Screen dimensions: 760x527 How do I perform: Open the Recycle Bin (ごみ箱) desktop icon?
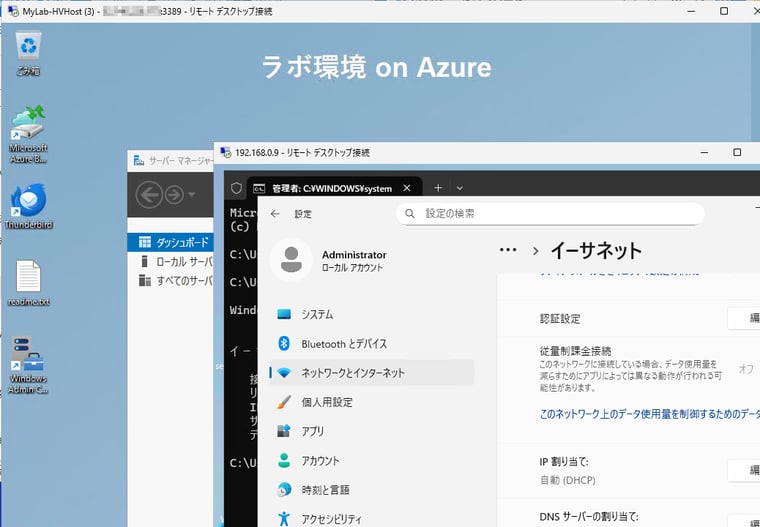pyautogui.click(x=29, y=53)
